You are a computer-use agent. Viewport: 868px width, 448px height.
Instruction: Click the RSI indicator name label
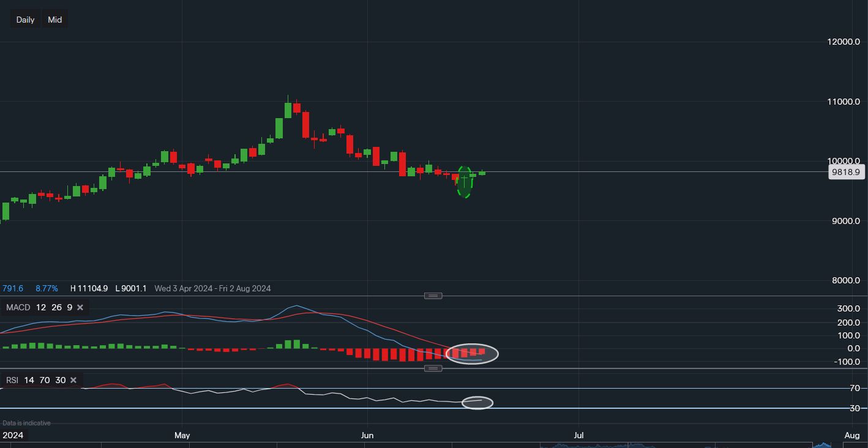pyautogui.click(x=12, y=380)
